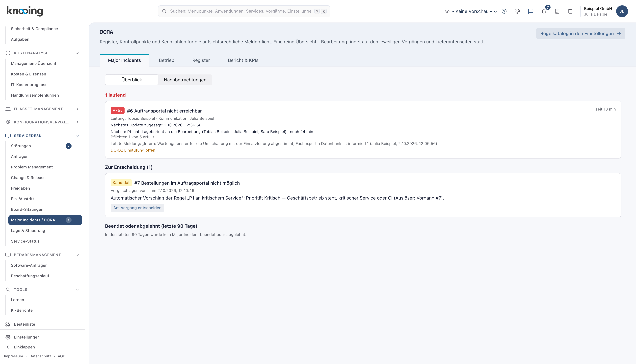Focus the global search field
This screenshot has height=364, width=636.
244,11
